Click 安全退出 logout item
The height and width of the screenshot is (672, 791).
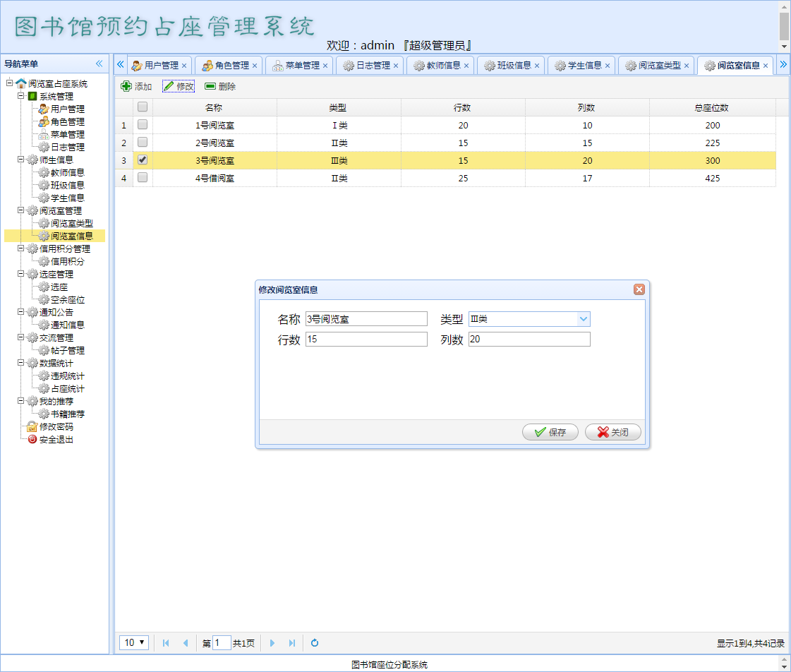tap(56, 440)
